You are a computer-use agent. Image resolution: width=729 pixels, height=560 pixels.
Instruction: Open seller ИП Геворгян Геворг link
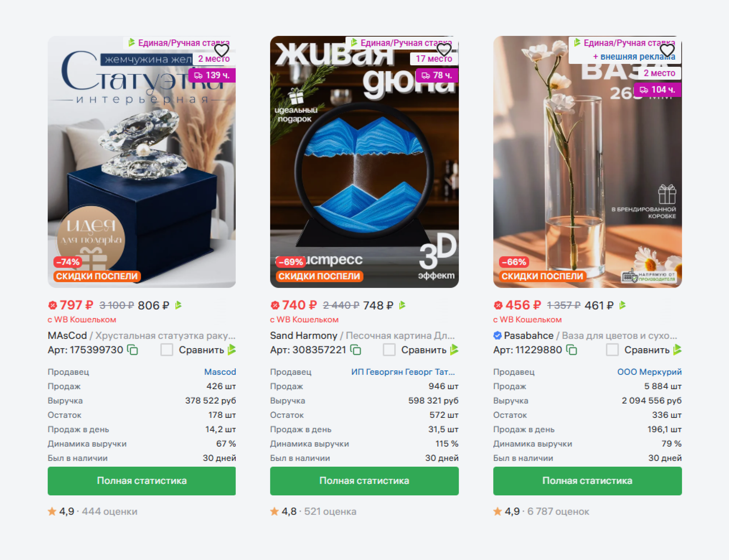coord(403,372)
